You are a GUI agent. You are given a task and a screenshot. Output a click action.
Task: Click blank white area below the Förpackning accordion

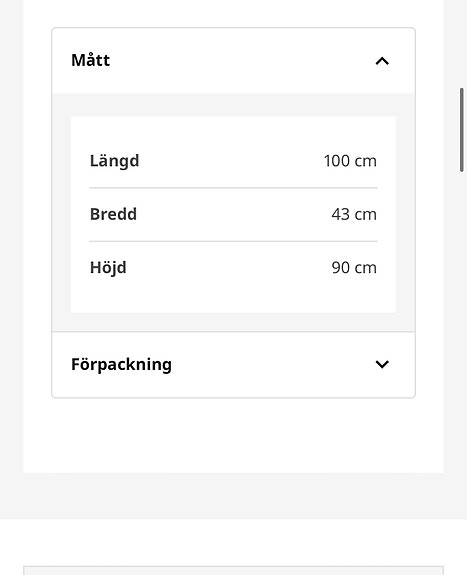point(233,435)
